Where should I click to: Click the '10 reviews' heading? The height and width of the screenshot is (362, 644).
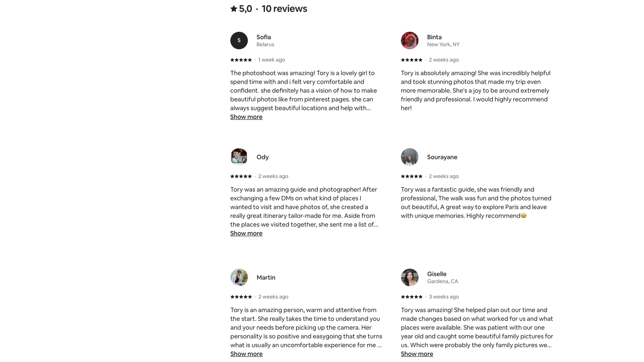pos(284,9)
